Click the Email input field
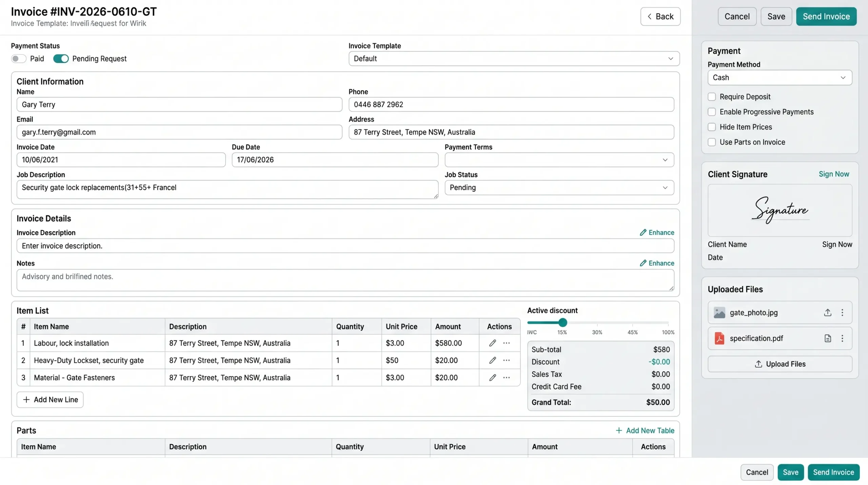Screen dimensions: 868x485 [179, 132]
